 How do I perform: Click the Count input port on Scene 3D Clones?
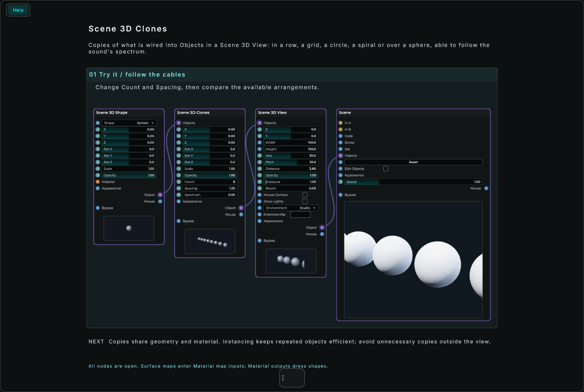[178, 182]
